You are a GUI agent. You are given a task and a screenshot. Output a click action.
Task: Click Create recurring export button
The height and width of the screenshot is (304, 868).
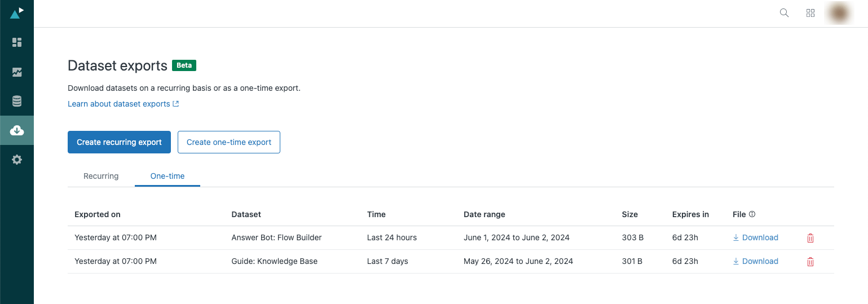coord(119,142)
